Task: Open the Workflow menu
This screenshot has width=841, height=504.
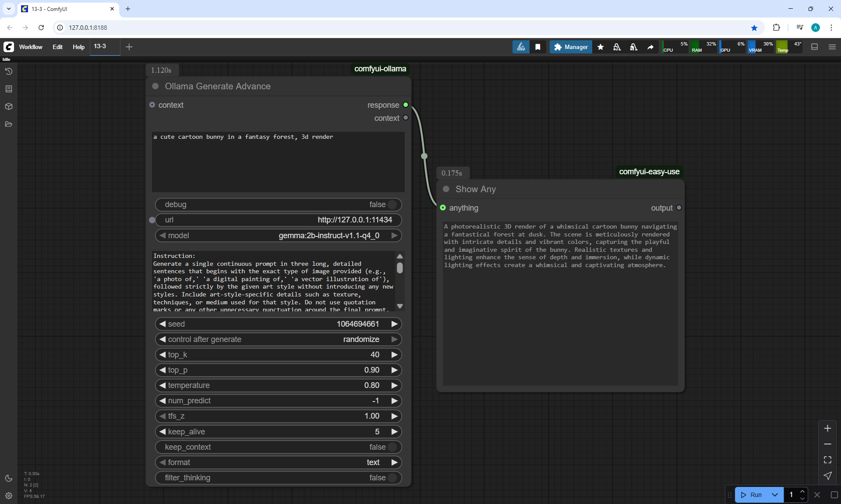Action: coord(31,47)
